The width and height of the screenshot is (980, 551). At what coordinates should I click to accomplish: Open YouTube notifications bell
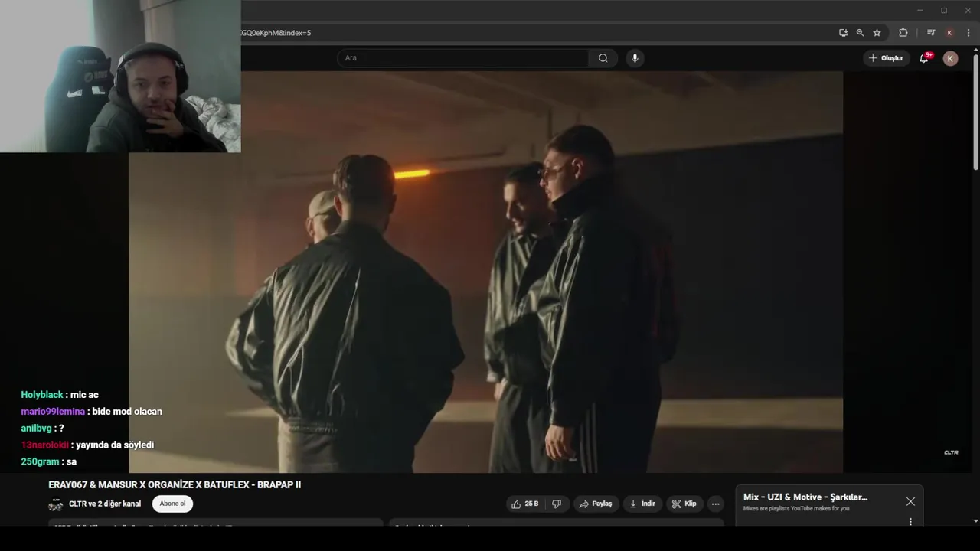pos(924,58)
